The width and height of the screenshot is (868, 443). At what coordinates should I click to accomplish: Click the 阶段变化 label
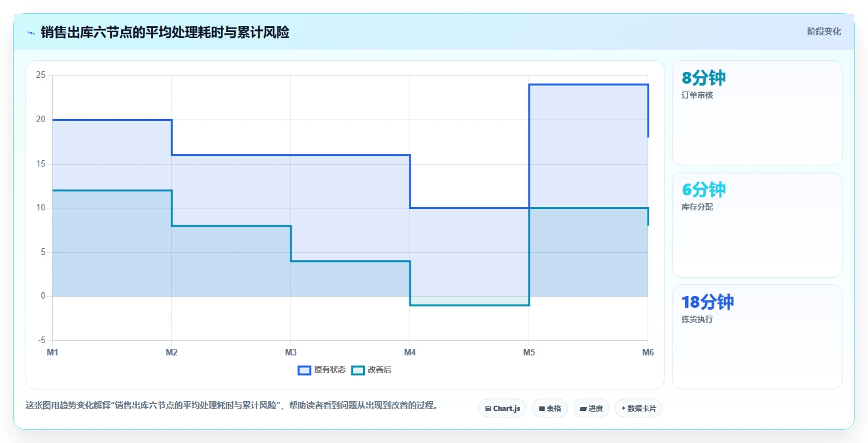[824, 31]
